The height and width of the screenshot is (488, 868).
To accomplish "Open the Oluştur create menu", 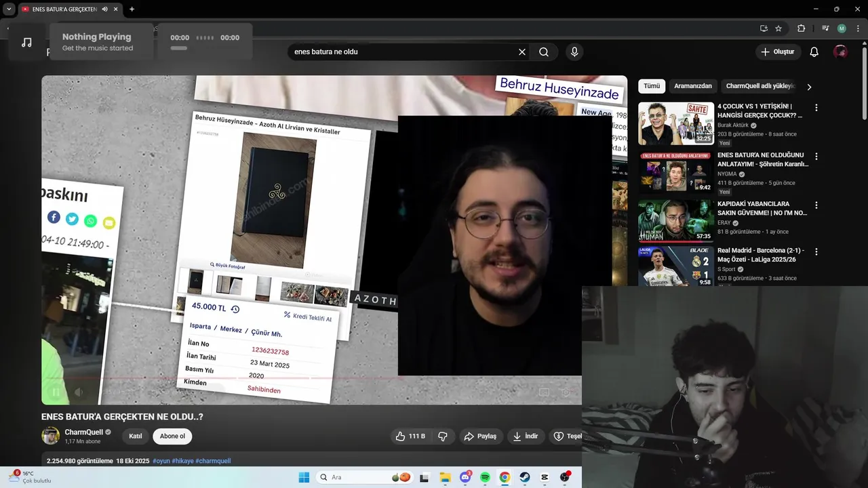I will click(778, 52).
